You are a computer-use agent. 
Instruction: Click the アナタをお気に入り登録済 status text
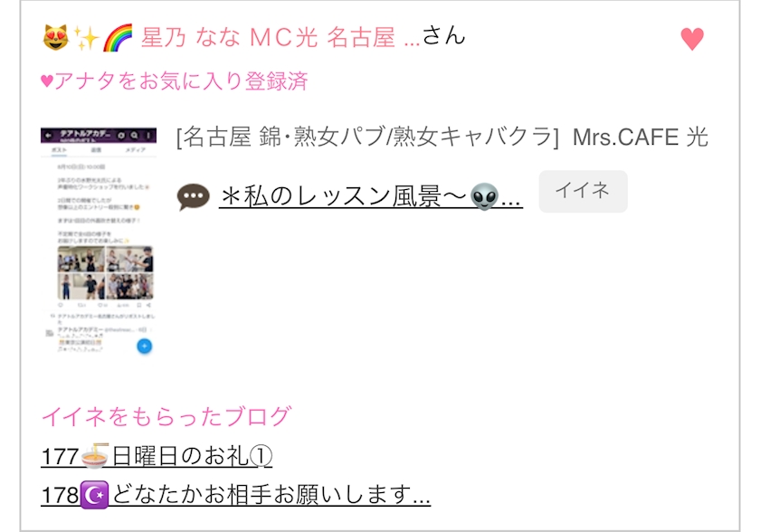(x=174, y=81)
